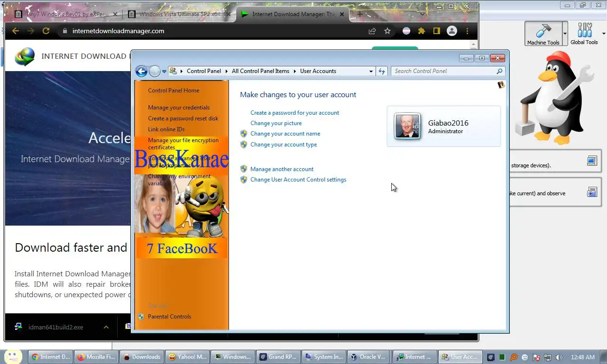Open Global Tools dropdown arrow
Image resolution: width=607 pixels, height=364 pixels.
coord(604,34)
